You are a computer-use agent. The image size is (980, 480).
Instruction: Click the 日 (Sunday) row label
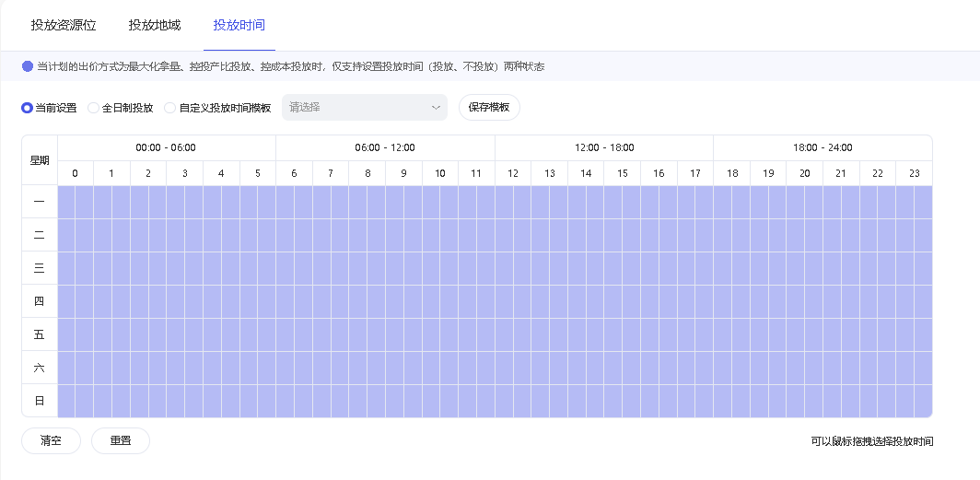[x=40, y=401]
